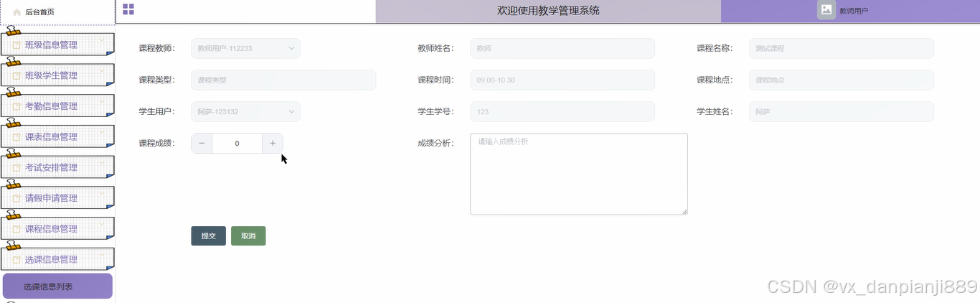Increase 课程成绩 with the plus button
The height and width of the screenshot is (303, 980).
pyautogui.click(x=273, y=144)
